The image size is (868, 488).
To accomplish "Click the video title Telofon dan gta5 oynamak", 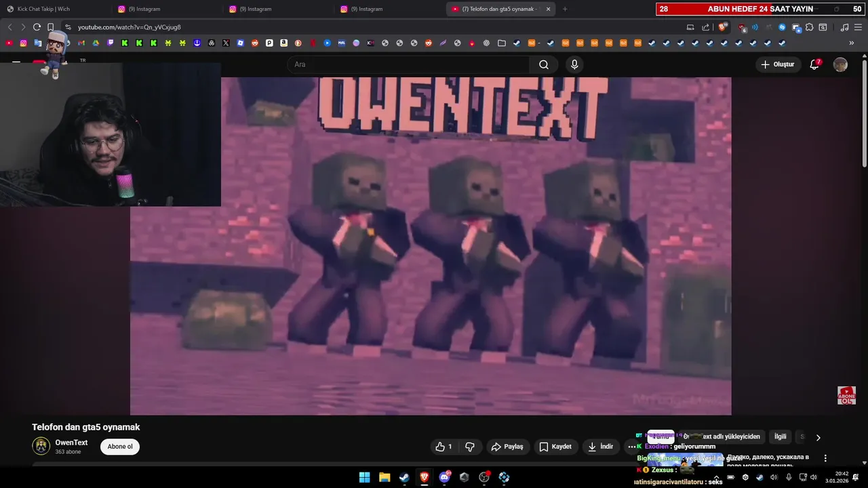I will pyautogui.click(x=86, y=427).
